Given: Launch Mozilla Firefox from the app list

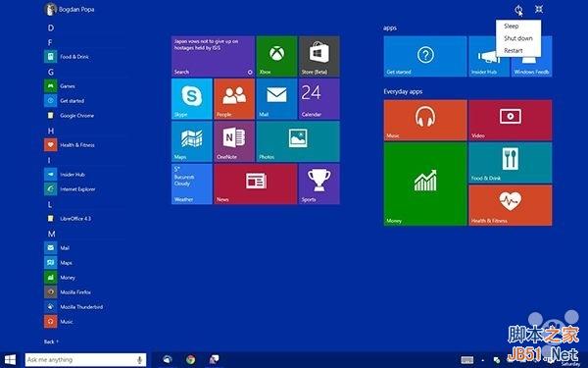Looking at the screenshot, I should 68,291.
